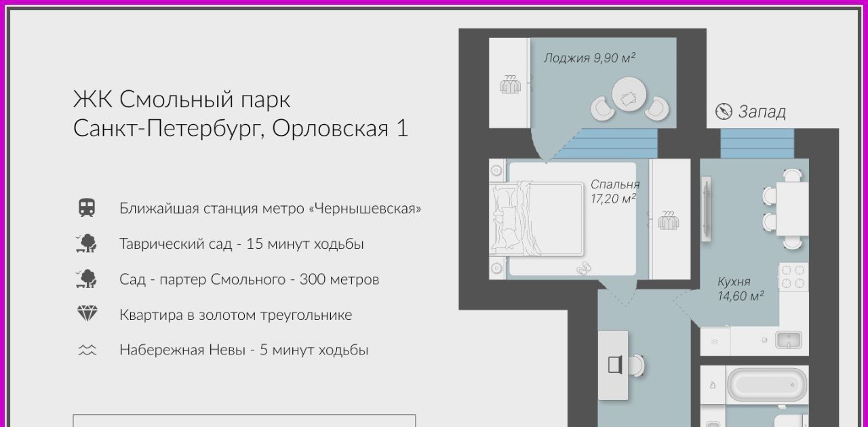Click the metro train icon
The image size is (868, 427).
[x=87, y=207]
